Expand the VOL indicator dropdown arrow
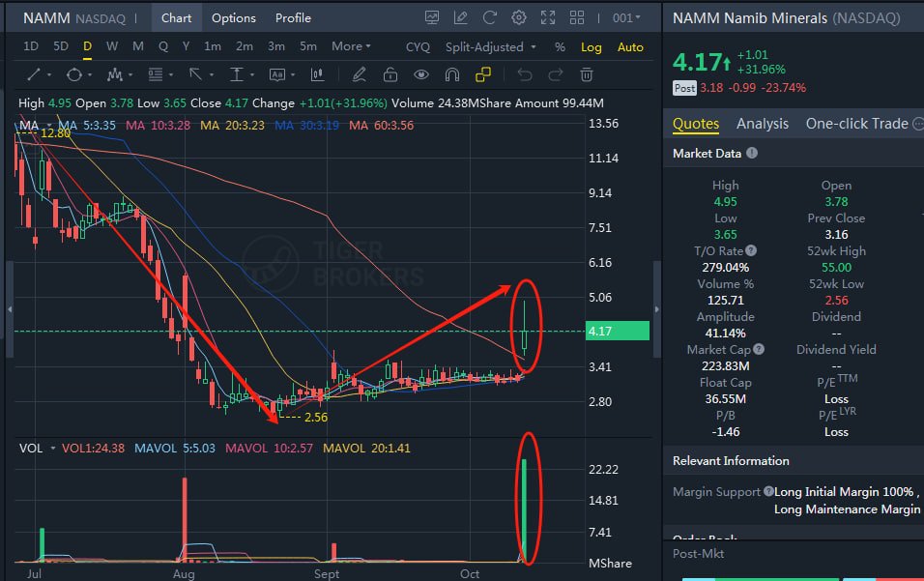Screen dimensions: 924x581 tap(52, 449)
